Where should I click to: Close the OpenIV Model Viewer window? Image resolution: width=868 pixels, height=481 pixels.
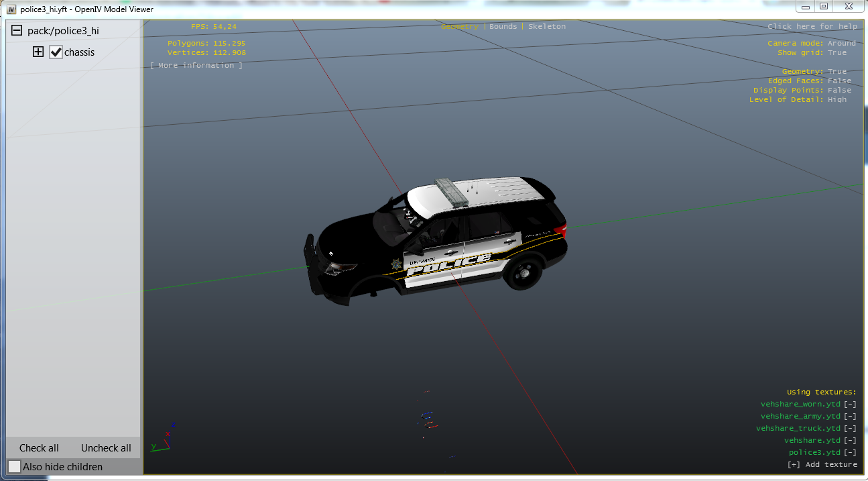[x=849, y=7]
